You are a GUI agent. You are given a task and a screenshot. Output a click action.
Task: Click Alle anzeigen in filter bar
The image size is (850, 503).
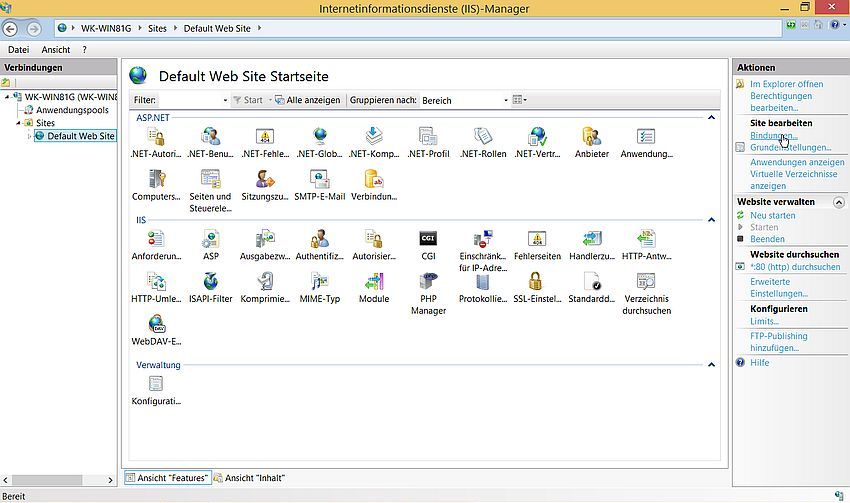click(x=308, y=100)
